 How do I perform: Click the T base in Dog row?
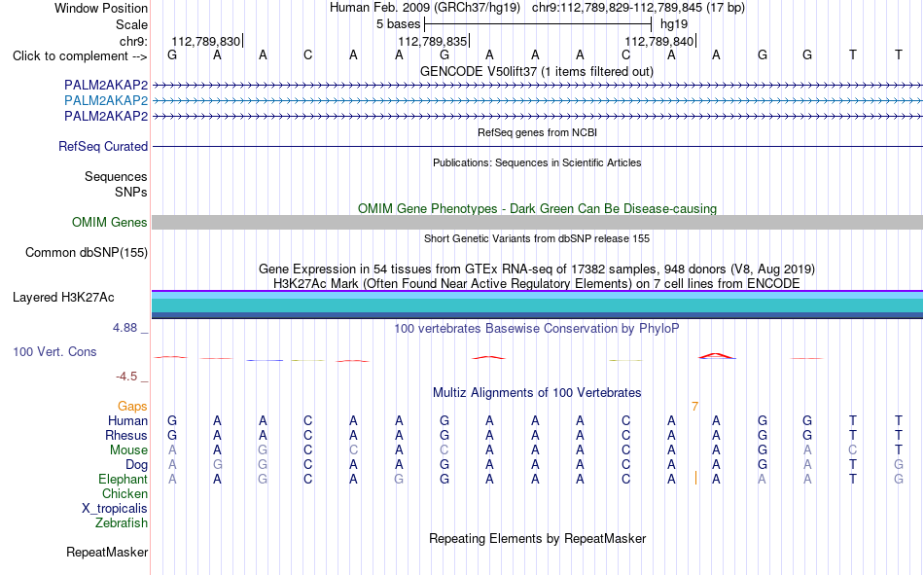tap(853, 465)
